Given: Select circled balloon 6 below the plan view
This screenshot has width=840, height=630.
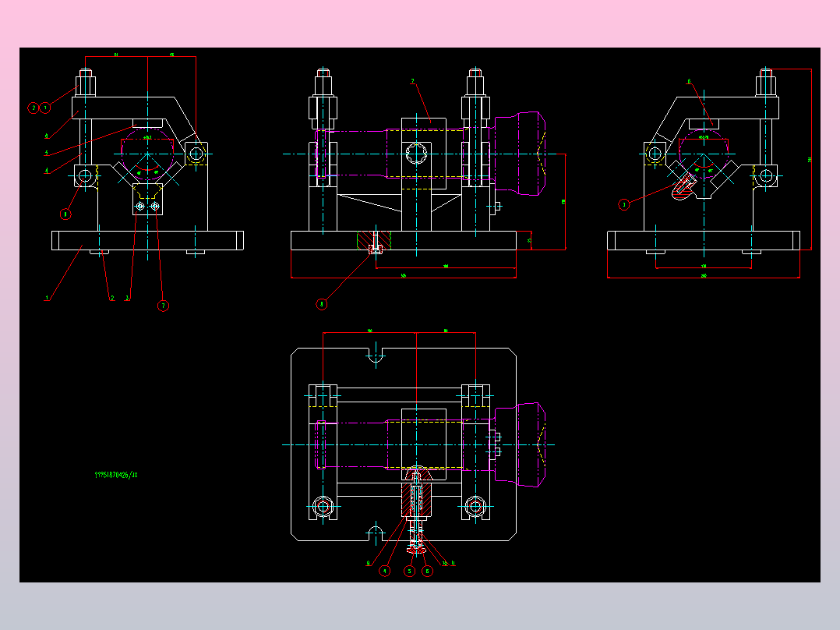Looking at the screenshot, I should (x=427, y=571).
